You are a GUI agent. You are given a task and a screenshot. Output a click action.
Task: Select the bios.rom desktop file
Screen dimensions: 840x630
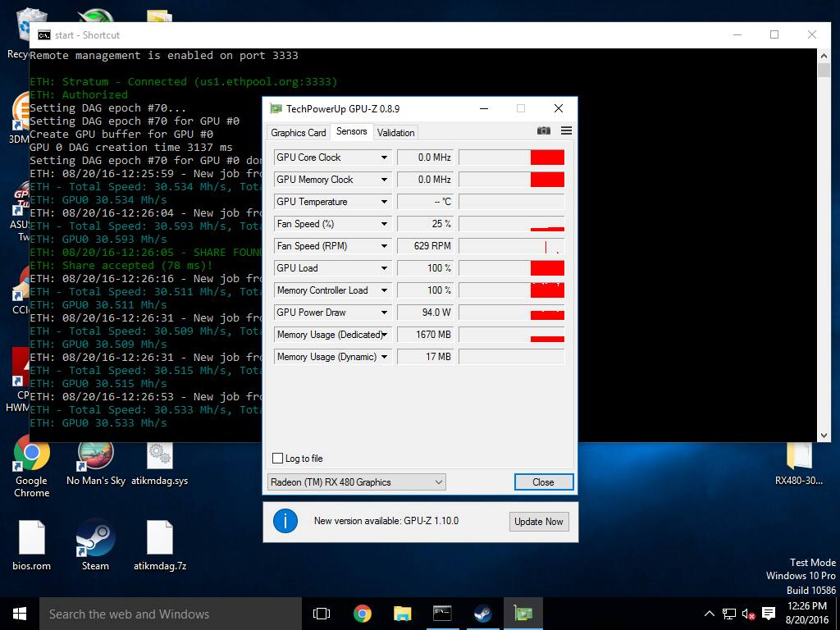click(32, 545)
